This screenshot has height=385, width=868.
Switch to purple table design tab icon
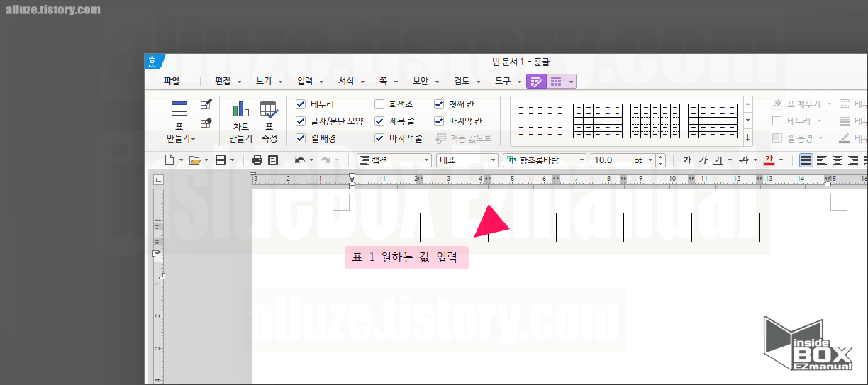[536, 82]
